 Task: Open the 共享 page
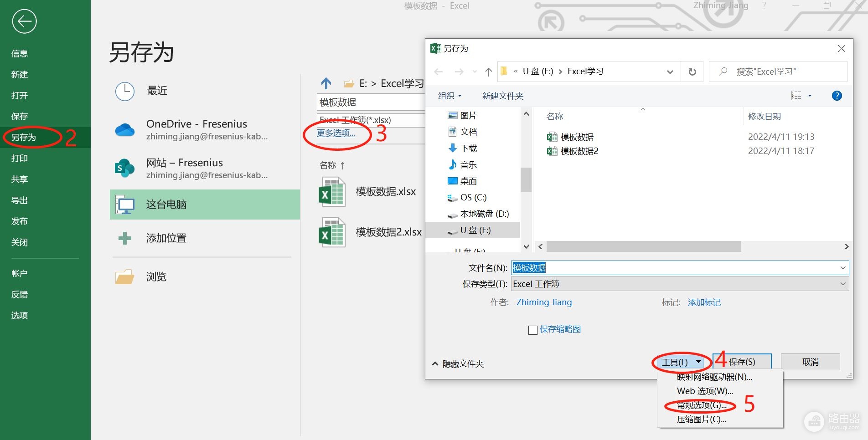(20, 179)
